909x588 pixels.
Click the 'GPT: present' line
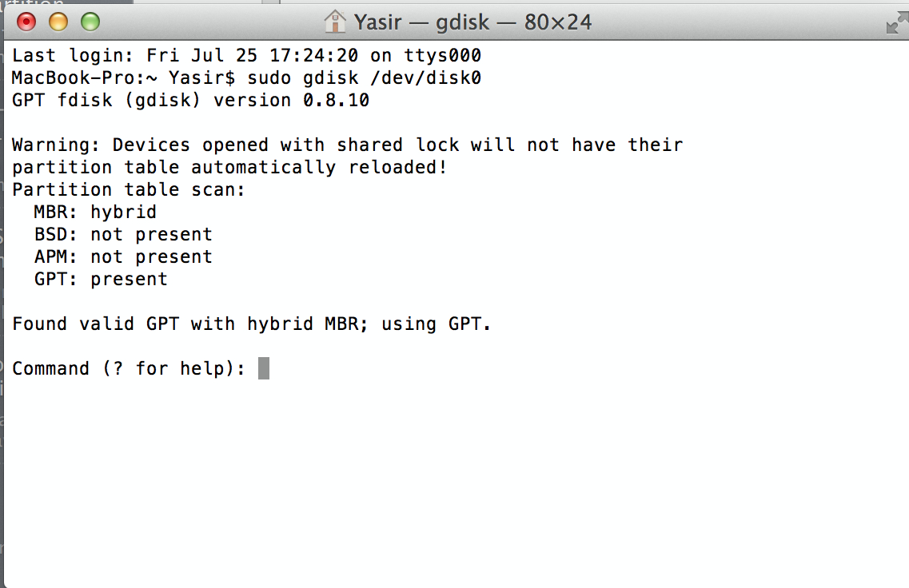point(101,280)
